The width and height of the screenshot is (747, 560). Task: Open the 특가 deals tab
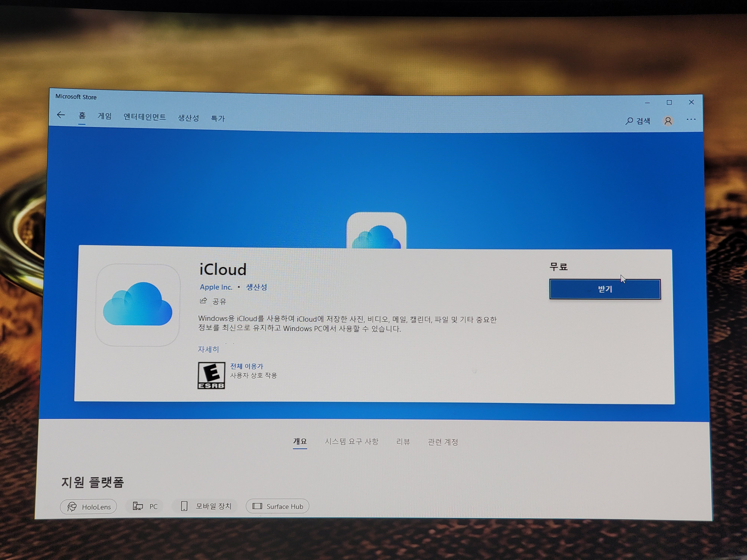(x=218, y=119)
